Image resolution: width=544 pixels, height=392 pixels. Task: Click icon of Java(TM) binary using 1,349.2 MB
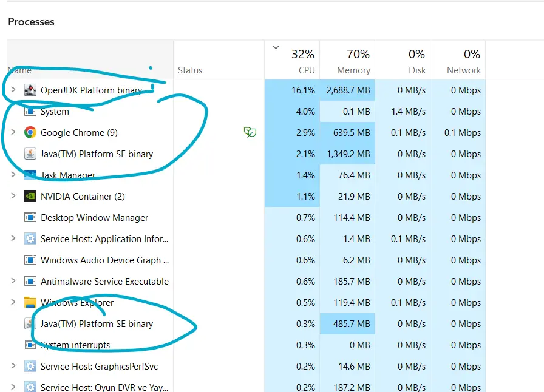(x=30, y=154)
